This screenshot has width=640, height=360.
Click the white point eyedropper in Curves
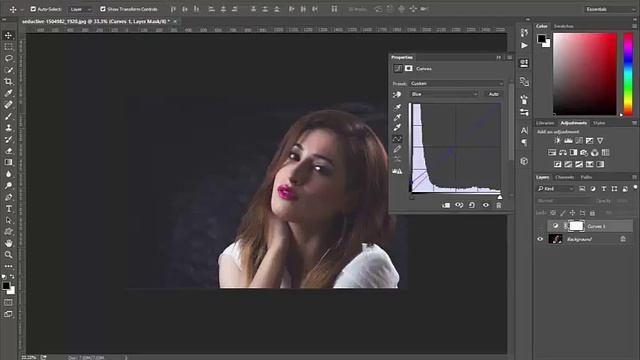(397, 128)
